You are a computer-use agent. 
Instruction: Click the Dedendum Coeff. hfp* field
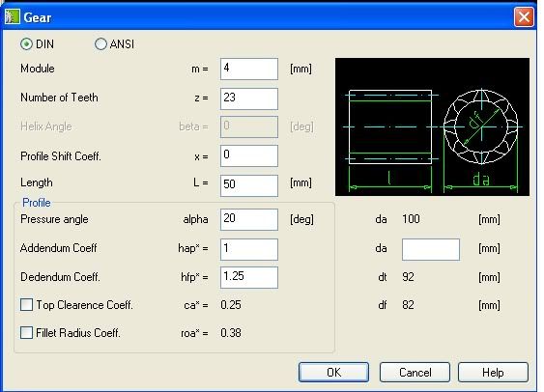click(249, 277)
